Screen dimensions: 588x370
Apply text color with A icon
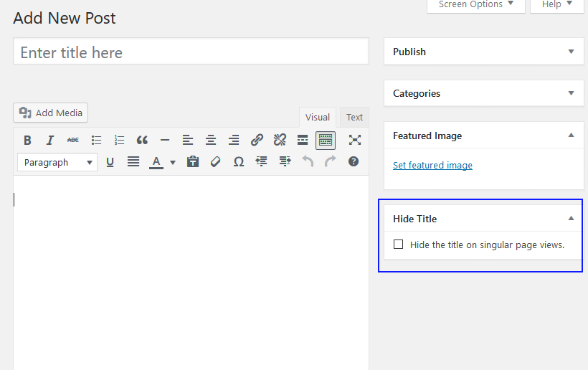[156, 162]
